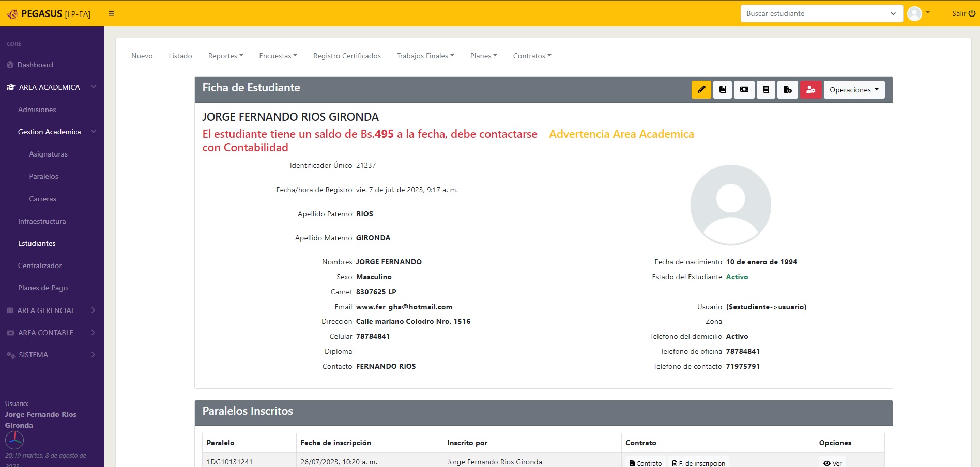Select Planes de Pago in sidebar
This screenshot has width=980, height=467.
[43, 288]
